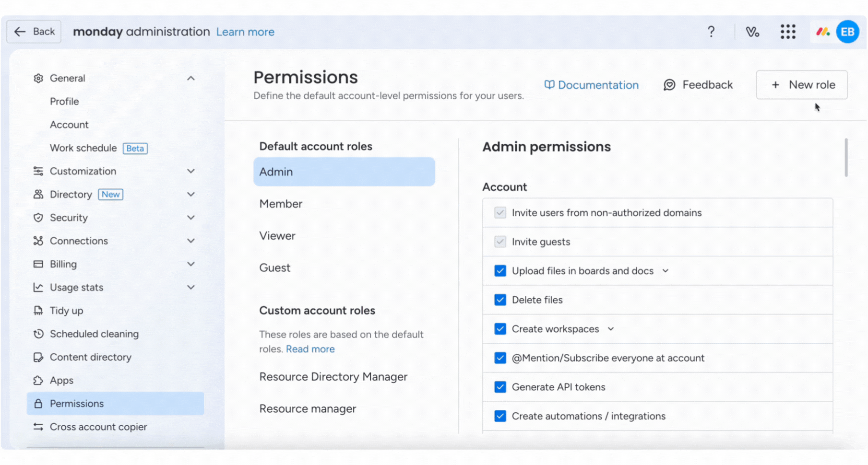The width and height of the screenshot is (868, 465).
Task: Click the Documentation book icon
Action: (549, 85)
